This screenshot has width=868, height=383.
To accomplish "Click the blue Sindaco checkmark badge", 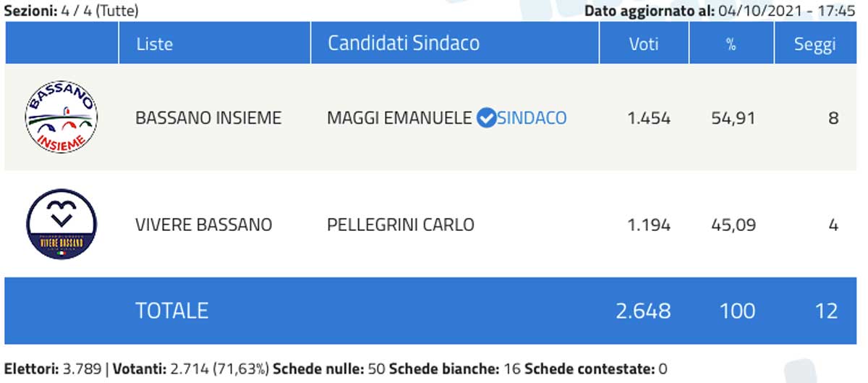I will pyautogui.click(x=488, y=118).
